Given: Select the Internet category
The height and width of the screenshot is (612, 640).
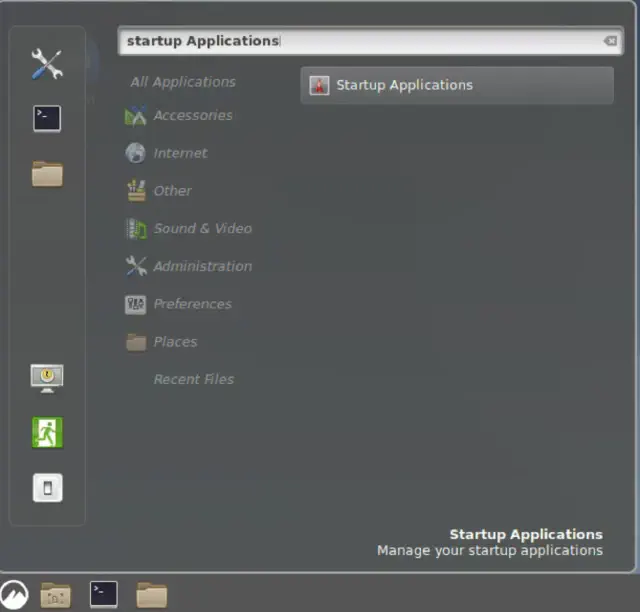Looking at the screenshot, I should (180, 153).
